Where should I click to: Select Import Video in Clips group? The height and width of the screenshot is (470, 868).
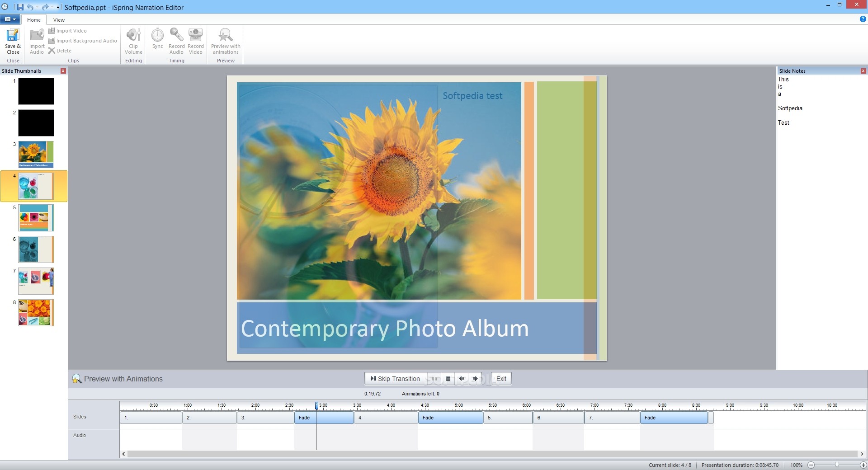click(67, 31)
